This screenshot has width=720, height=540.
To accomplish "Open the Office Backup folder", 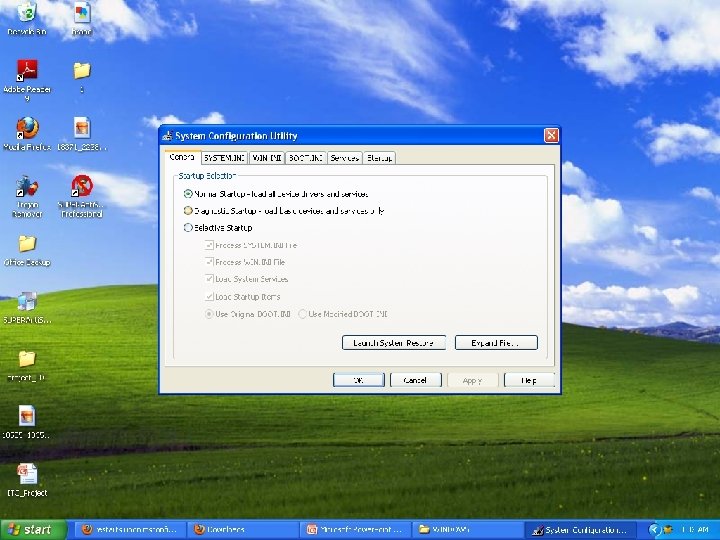I will [x=27, y=250].
